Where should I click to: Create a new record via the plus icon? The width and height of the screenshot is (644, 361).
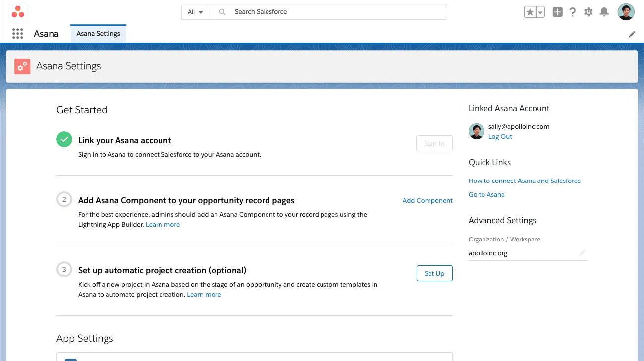pyautogui.click(x=557, y=11)
